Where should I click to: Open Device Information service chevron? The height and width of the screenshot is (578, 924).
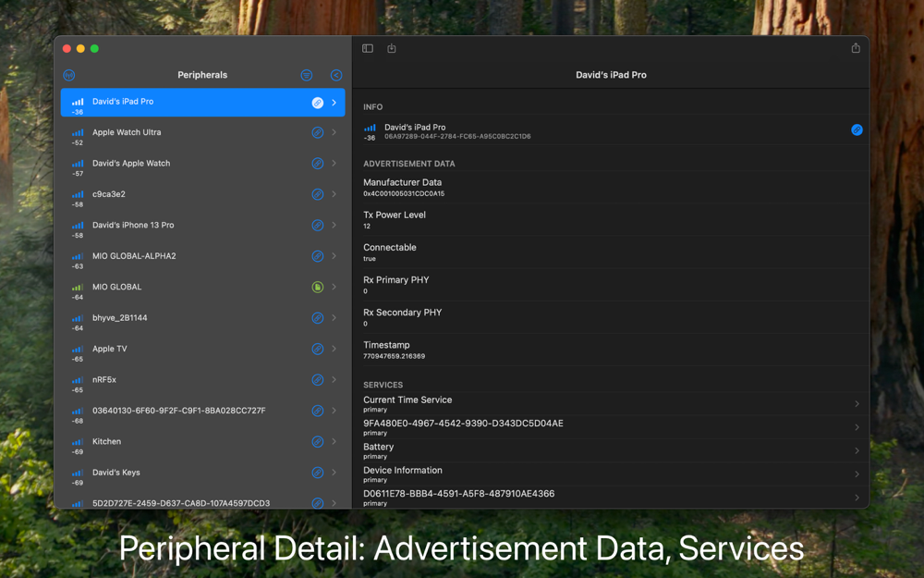(857, 474)
